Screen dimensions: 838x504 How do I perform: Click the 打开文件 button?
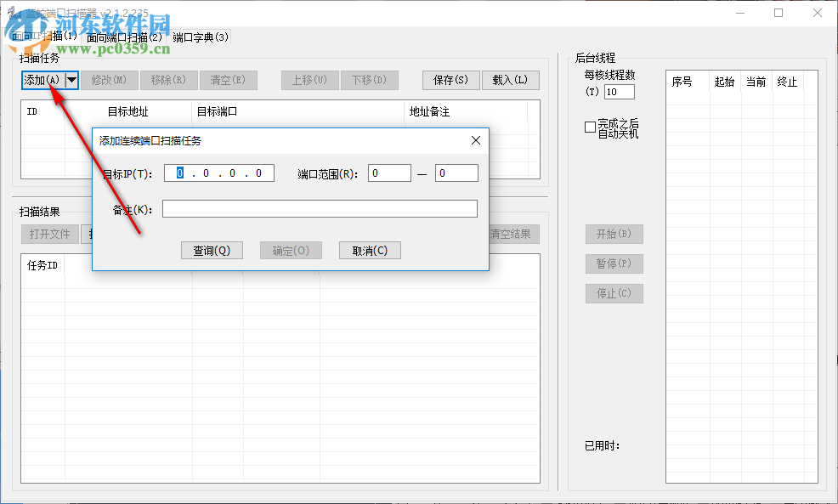49,234
